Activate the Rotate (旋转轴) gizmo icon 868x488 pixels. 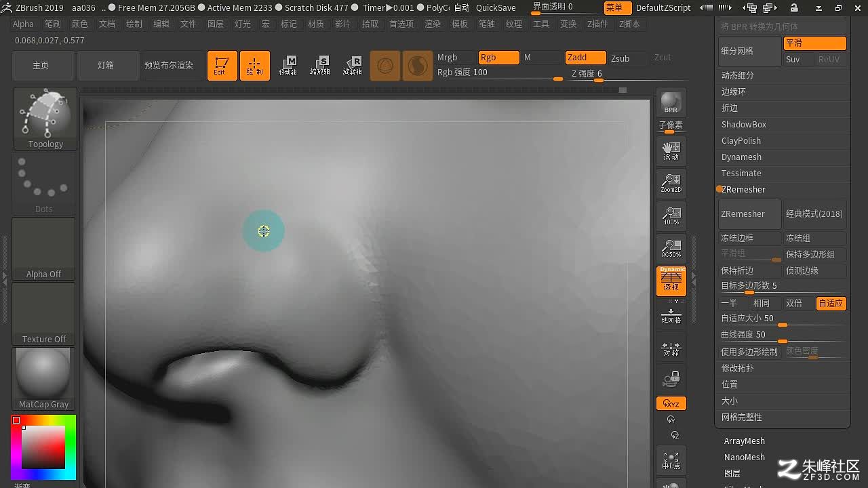click(x=353, y=66)
